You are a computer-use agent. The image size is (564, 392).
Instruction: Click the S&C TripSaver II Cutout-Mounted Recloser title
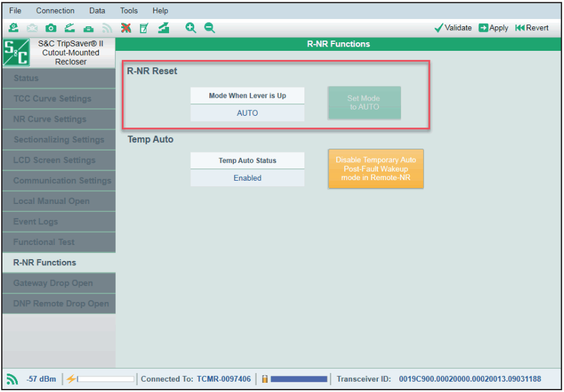70,53
